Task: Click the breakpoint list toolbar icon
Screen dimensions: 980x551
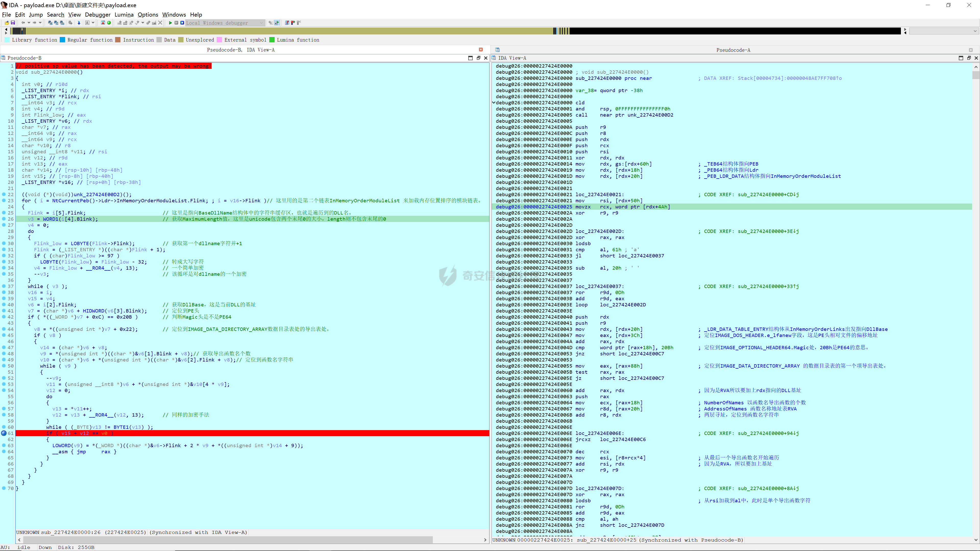Action: coord(287,23)
